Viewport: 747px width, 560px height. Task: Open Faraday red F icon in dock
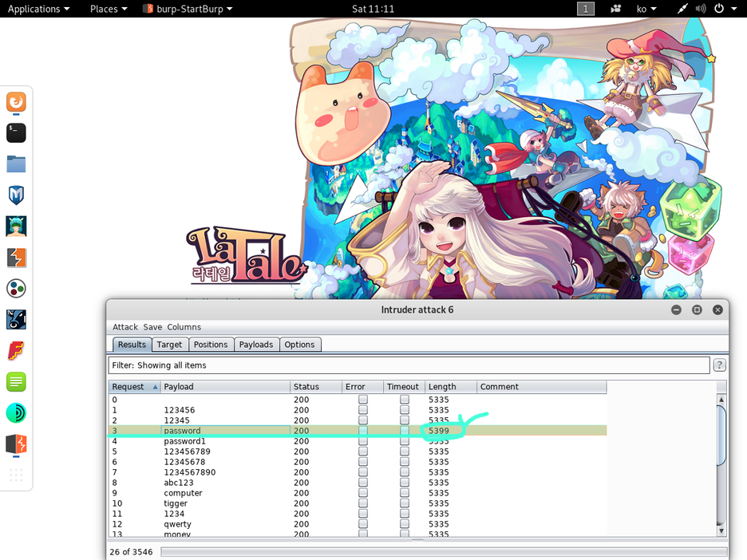point(16,351)
